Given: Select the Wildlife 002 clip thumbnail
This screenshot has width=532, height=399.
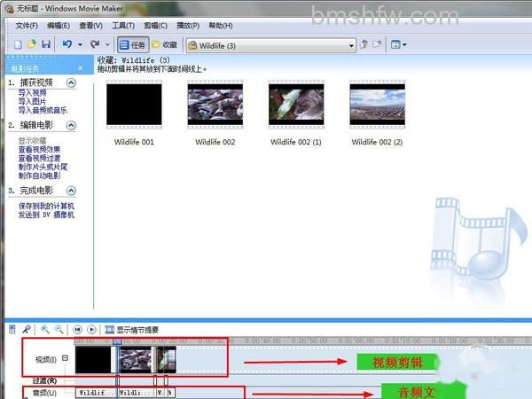Looking at the screenshot, I should coord(215,105).
